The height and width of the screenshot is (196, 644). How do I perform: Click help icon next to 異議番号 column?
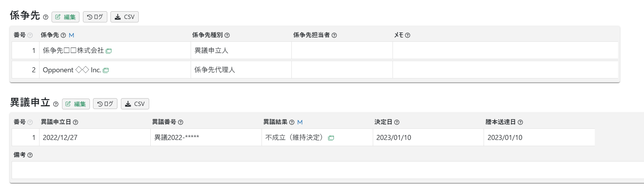pyautogui.click(x=181, y=122)
